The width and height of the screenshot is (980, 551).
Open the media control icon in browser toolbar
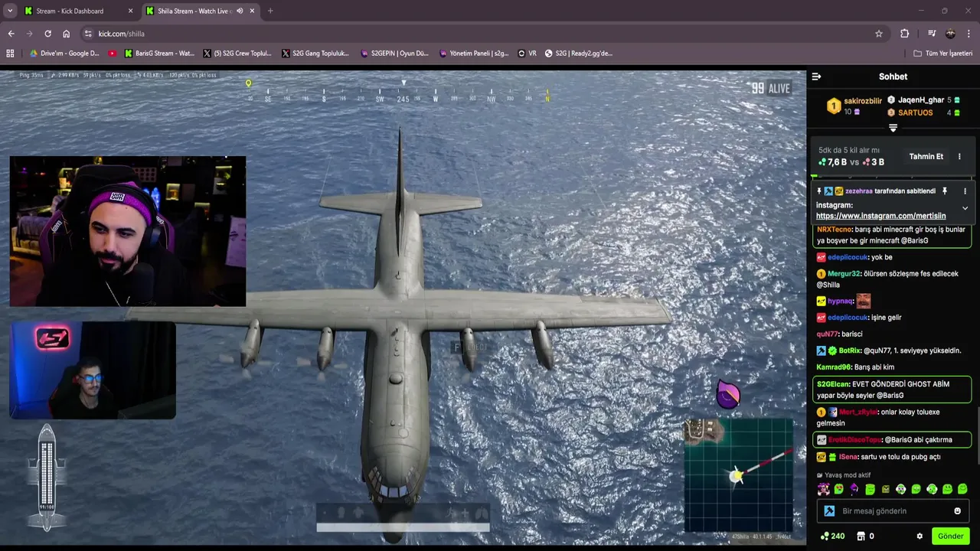pos(932,34)
